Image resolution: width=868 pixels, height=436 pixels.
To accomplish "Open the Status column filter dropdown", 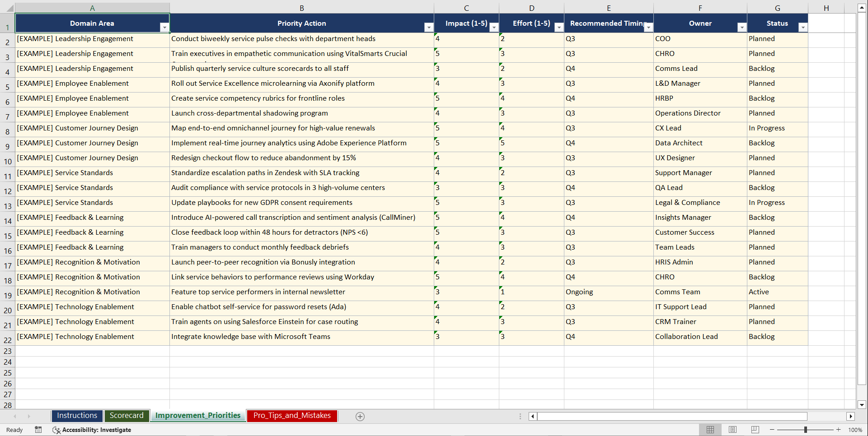I will click(803, 27).
